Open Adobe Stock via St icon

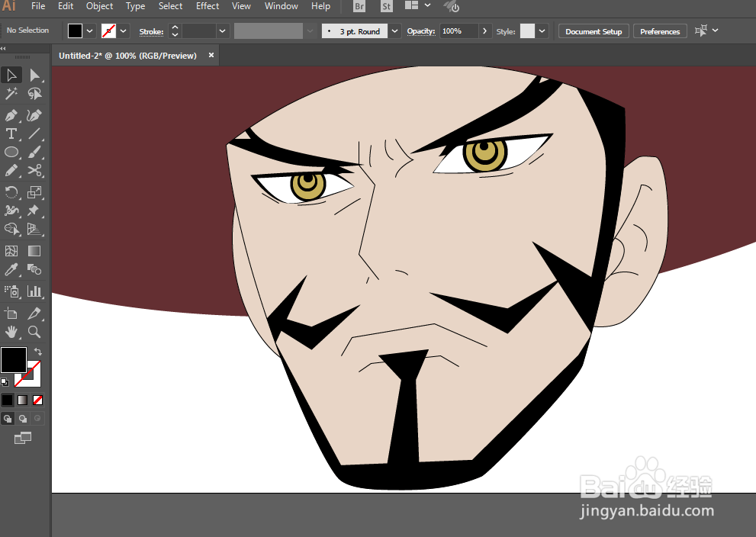[x=386, y=6]
